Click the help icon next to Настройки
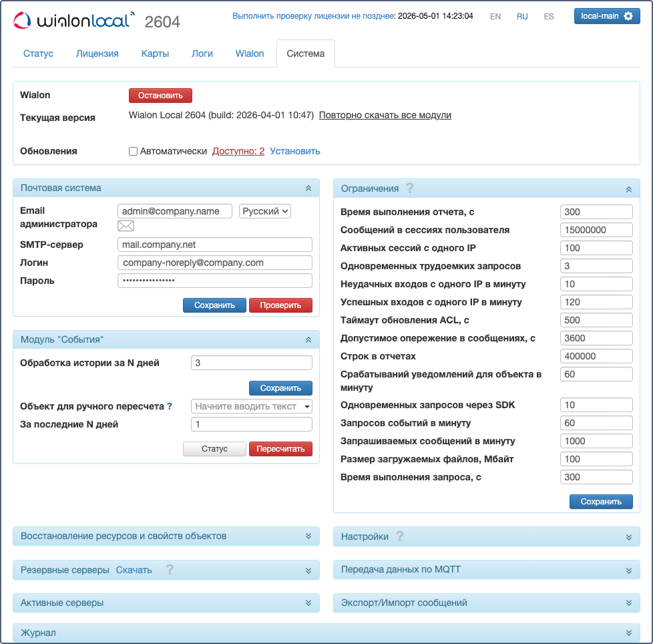The height and width of the screenshot is (644, 653). click(x=400, y=536)
